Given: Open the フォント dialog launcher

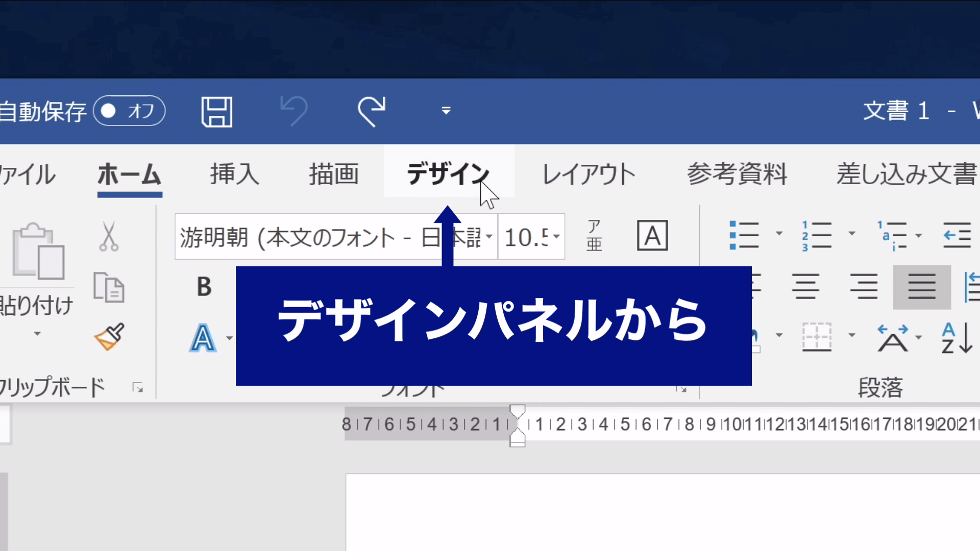Looking at the screenshot, I should click(x=681, y=389).
